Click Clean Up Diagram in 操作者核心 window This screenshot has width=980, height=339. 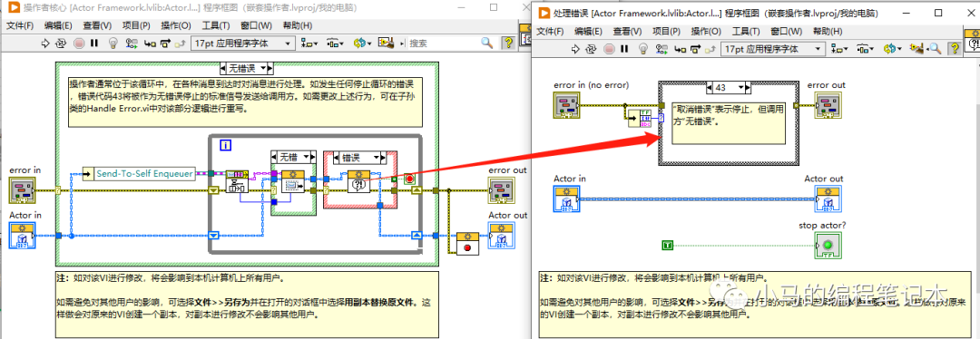coord(387,44)
